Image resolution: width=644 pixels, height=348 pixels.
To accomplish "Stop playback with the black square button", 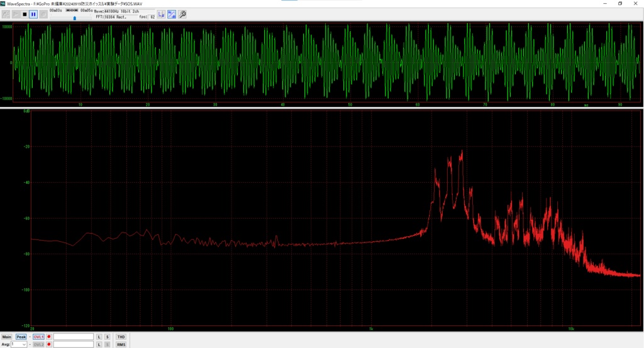I will (x=25, y=14).
